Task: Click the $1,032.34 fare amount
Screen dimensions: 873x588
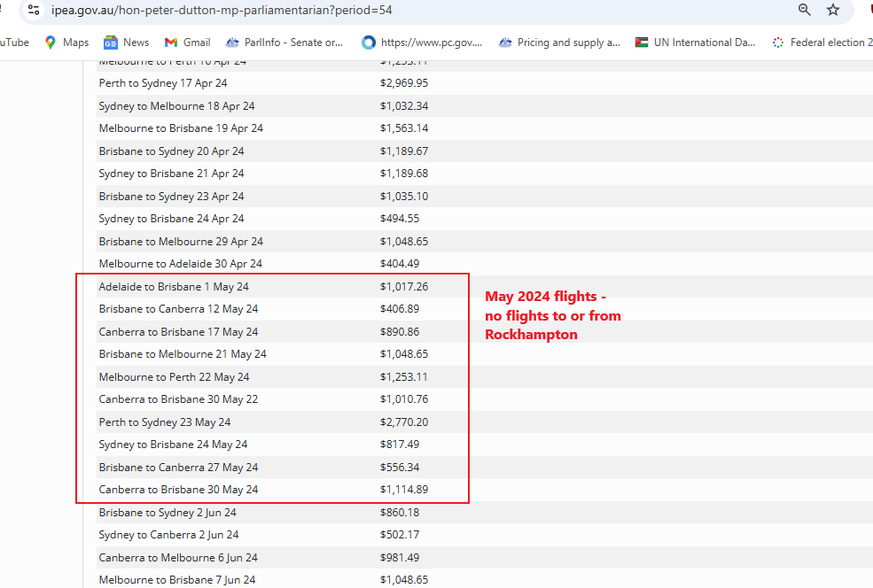Action: tap(404, 105)
